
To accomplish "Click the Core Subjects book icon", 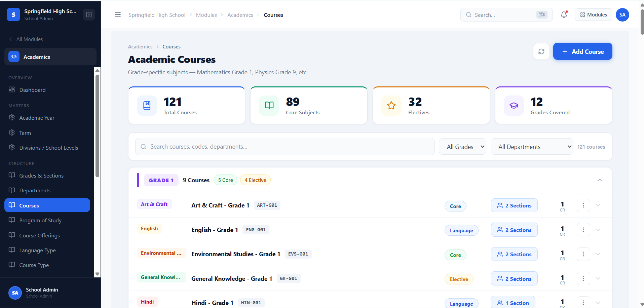I will (269, 106).
